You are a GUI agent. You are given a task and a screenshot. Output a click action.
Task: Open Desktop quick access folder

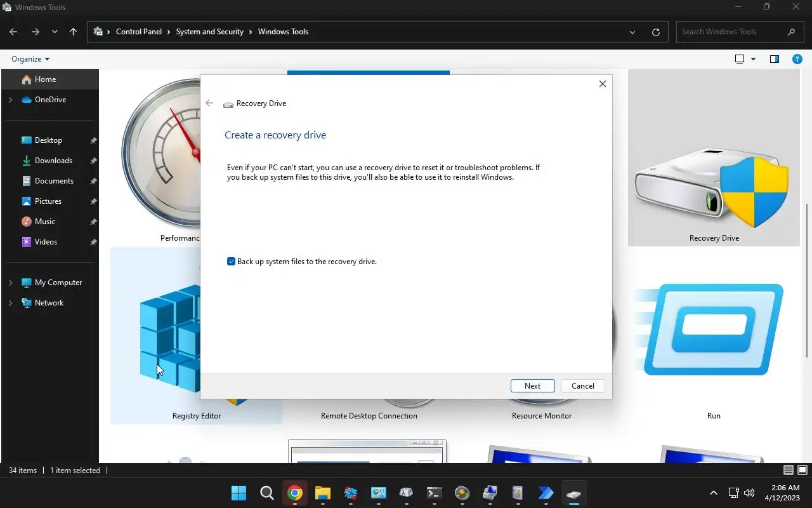coord(48,140)
